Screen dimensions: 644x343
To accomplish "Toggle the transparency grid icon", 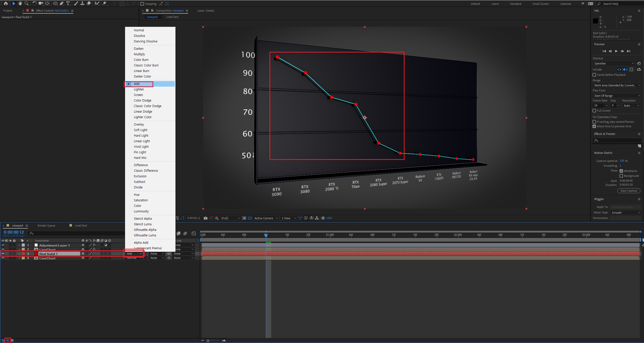I will (250, 218).
